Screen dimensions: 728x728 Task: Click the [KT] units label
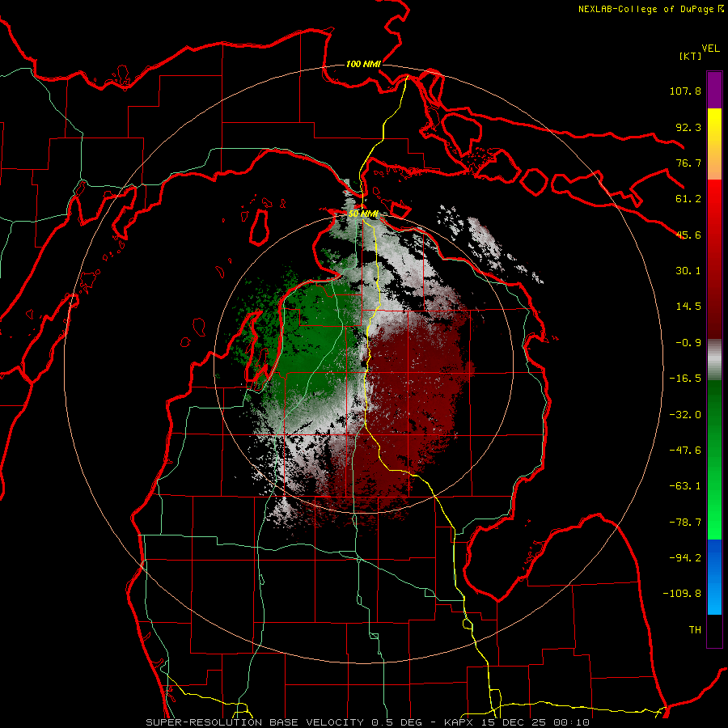tap(690, 56)
